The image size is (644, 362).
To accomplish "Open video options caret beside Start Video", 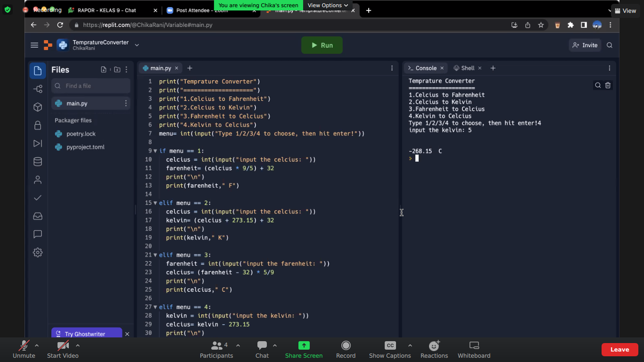I will click(77, 345).
